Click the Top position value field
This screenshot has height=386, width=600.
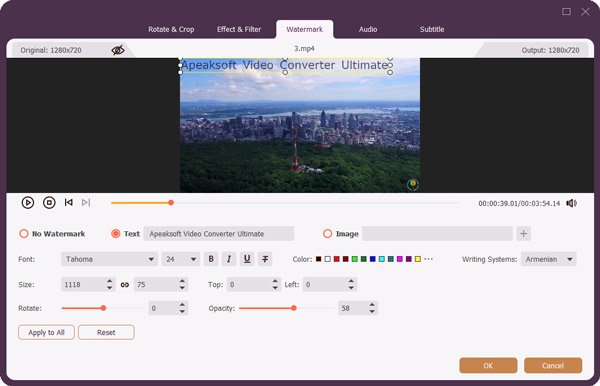pyautogui.click(x=249, y=284)
